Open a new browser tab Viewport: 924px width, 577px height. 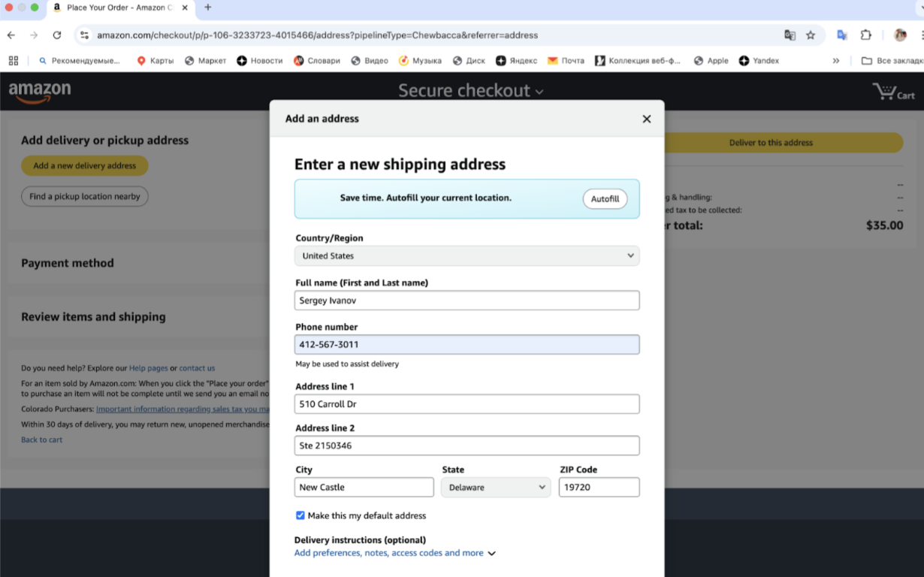click(208, 8)
